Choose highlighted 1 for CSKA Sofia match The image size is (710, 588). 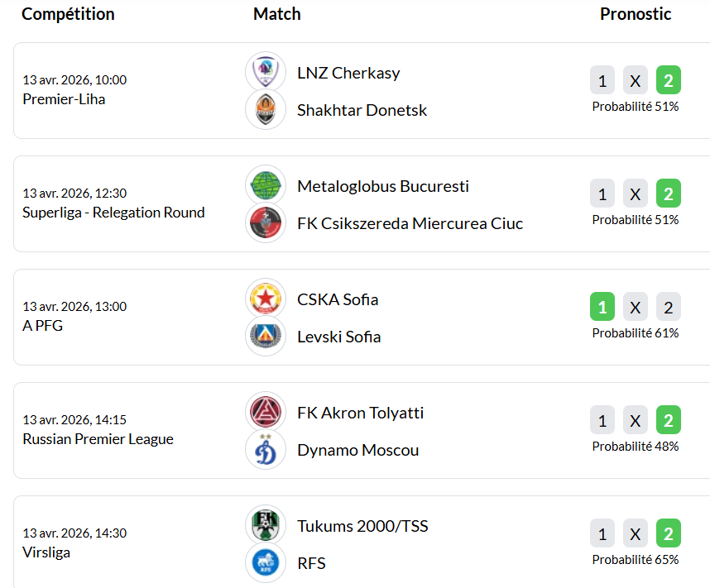(602, 308)
